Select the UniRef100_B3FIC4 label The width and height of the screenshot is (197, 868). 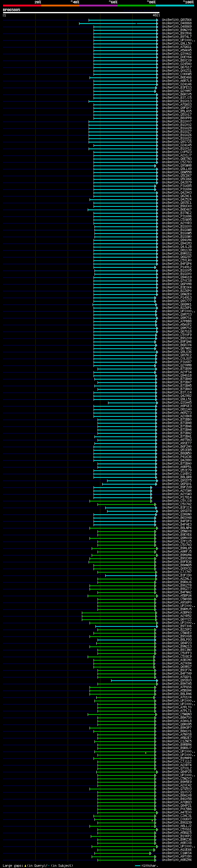click(x=176, y=508)
